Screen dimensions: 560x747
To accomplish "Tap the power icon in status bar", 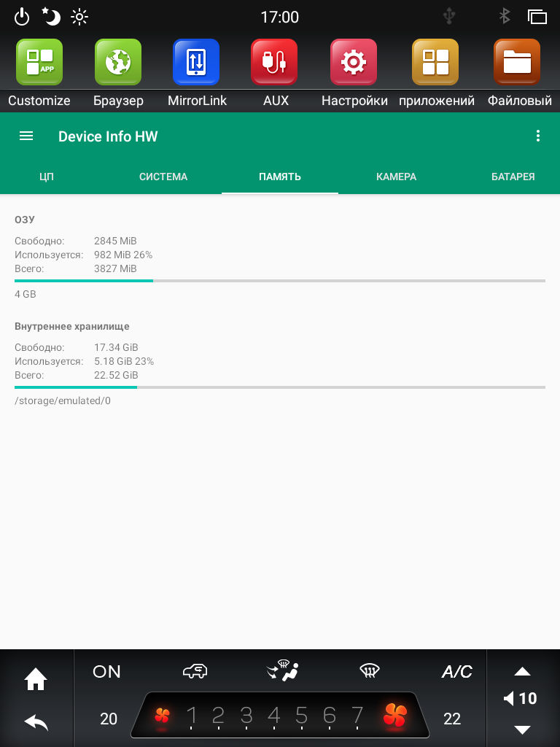I will [22, 18].
